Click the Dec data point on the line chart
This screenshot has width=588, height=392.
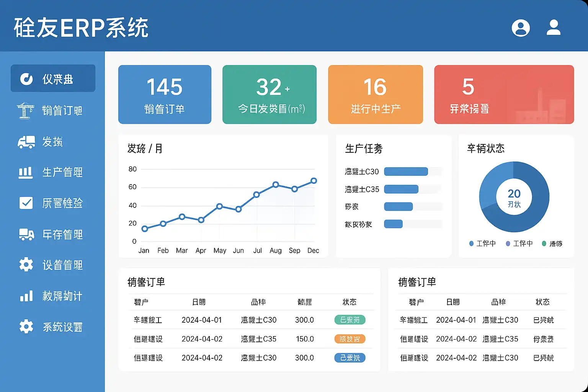click(314, 181)
